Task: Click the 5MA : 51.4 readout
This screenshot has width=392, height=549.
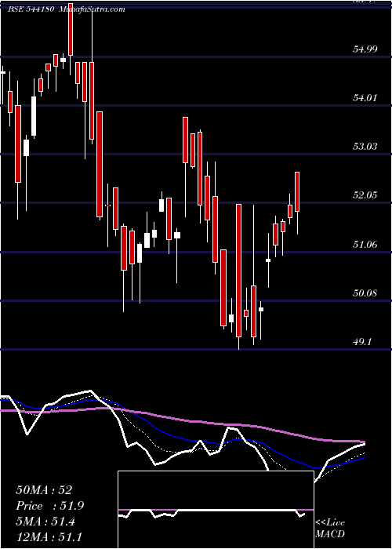Action: pyautogui.click(x=45, y=522)
